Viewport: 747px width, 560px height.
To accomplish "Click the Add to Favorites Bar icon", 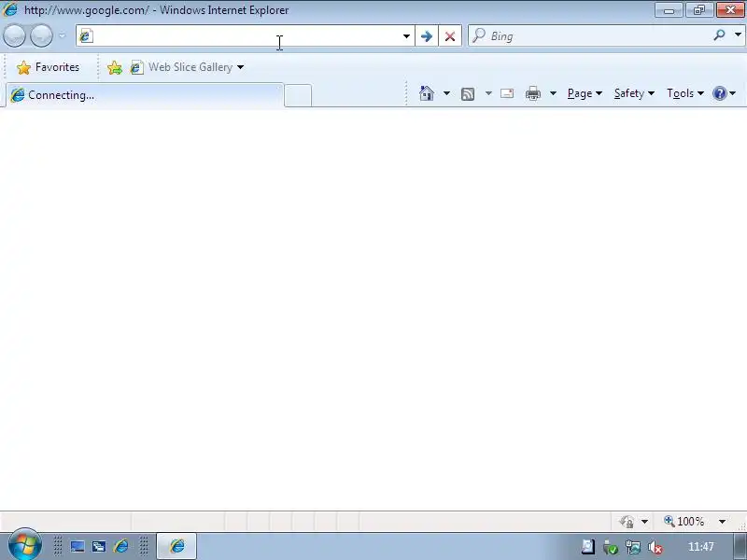I will point(114,67).
